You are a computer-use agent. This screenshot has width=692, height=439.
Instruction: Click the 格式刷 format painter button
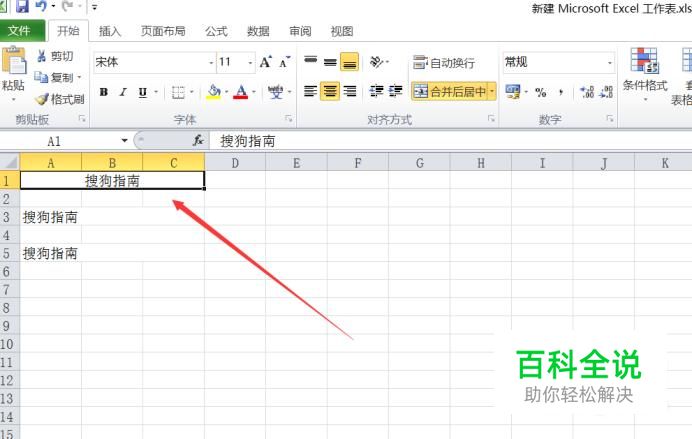pyautogui.click(x=60, y=99)
